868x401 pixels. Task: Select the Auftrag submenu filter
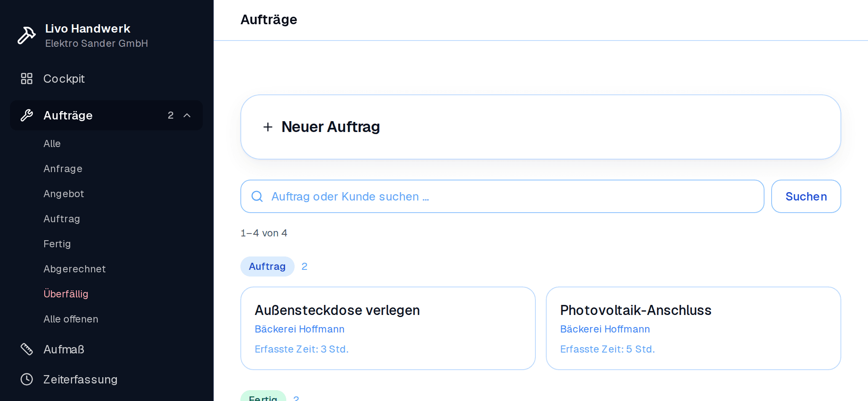pos(62,219)
